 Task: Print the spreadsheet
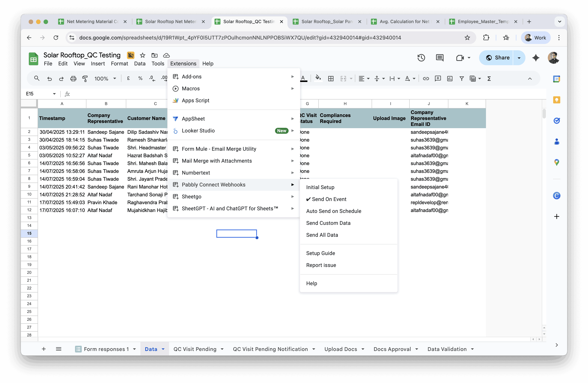pyautogui.click(x=73, y=79)
